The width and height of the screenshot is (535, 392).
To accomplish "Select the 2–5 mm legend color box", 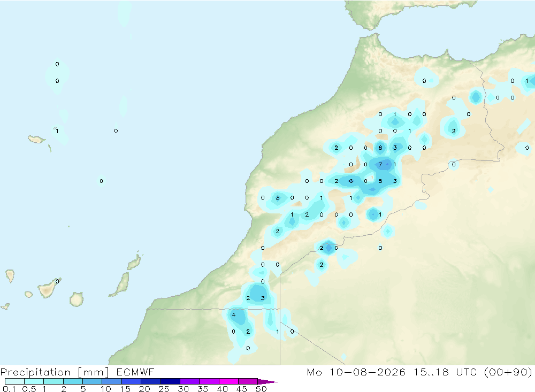I will 73,381.
